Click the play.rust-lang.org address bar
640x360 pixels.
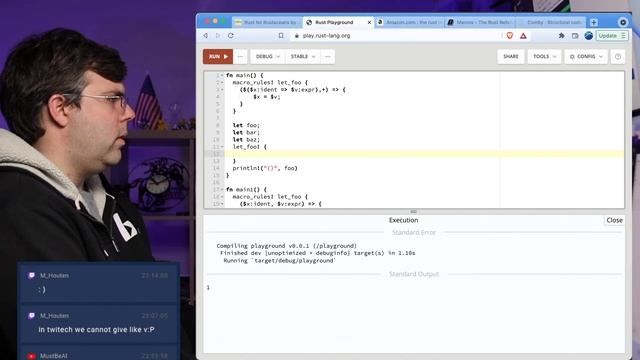(x=396, y=36)
